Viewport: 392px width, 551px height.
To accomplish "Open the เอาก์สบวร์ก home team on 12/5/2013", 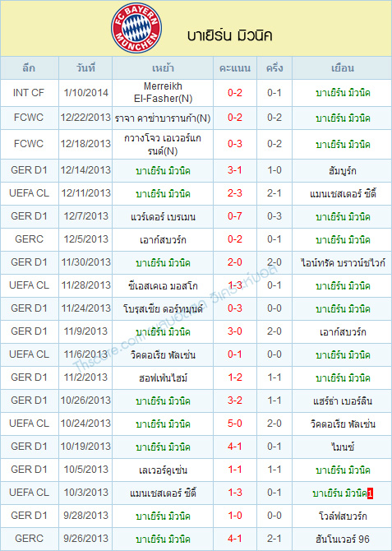I will coord(163,240).
